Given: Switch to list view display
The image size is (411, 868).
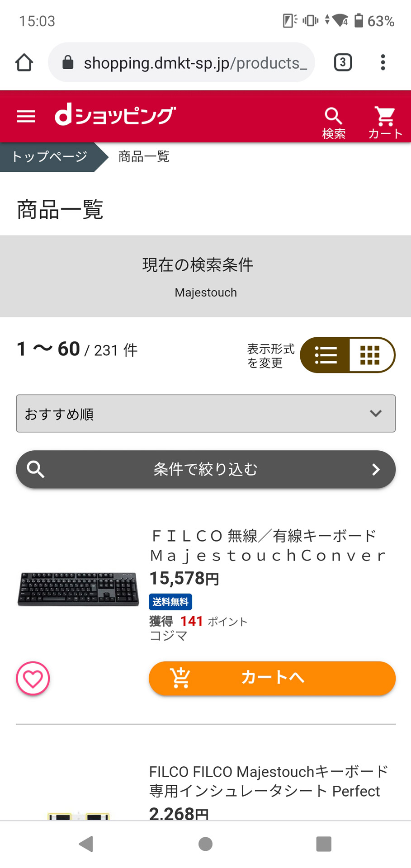Looking at the screenshot, I should click(325, 355).
